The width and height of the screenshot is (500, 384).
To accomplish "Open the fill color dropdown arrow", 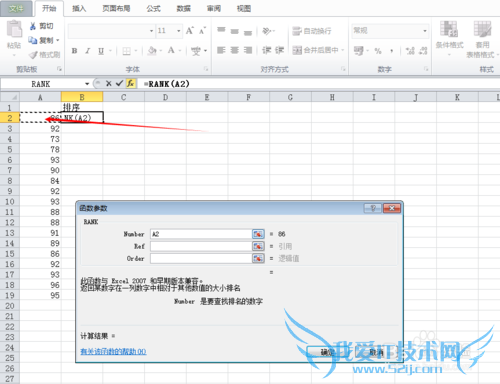I will pyautogui.click(x=161, y=51).
